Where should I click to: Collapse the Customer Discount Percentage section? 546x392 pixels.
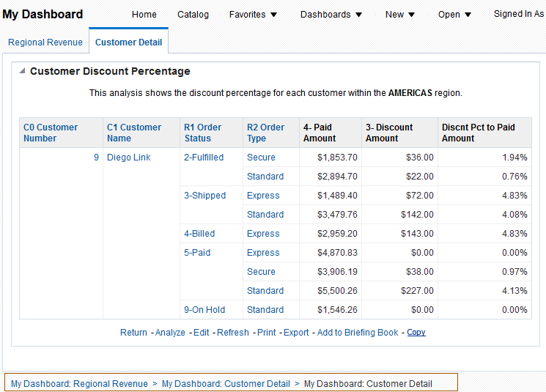point(22,71)
